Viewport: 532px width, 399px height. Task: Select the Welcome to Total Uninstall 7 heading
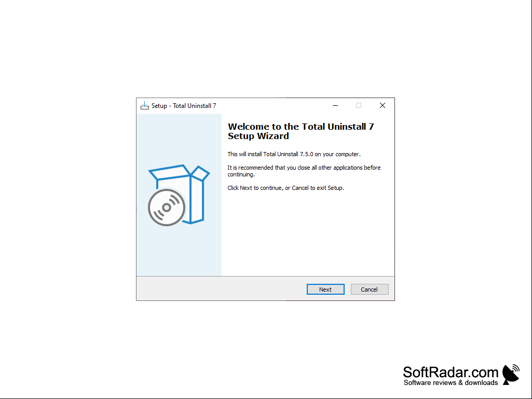[x=301, y=131]
